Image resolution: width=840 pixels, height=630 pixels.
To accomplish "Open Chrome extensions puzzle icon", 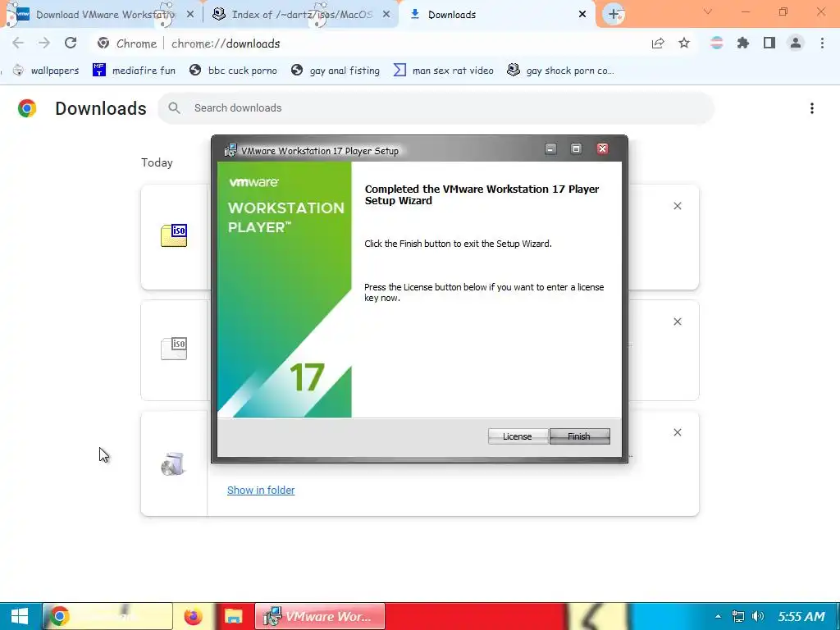I will tap(743, 43).
